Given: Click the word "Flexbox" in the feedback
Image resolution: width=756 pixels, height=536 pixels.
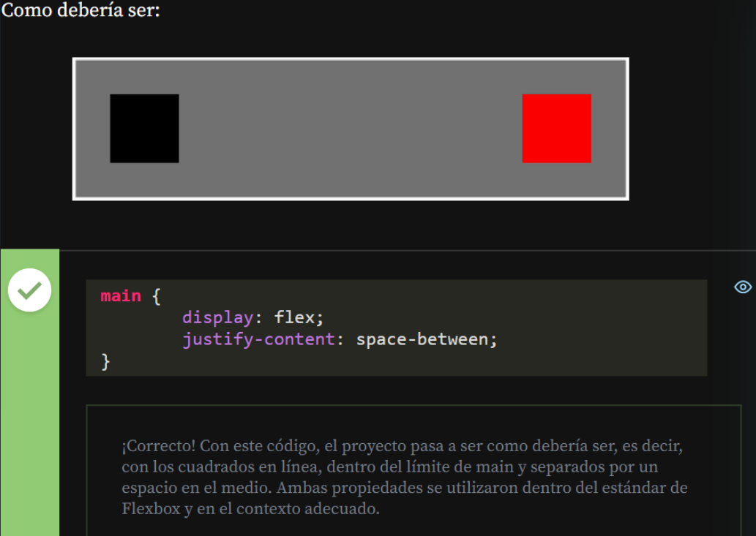Looking at the screenshot, I should [x=150, y=509].
